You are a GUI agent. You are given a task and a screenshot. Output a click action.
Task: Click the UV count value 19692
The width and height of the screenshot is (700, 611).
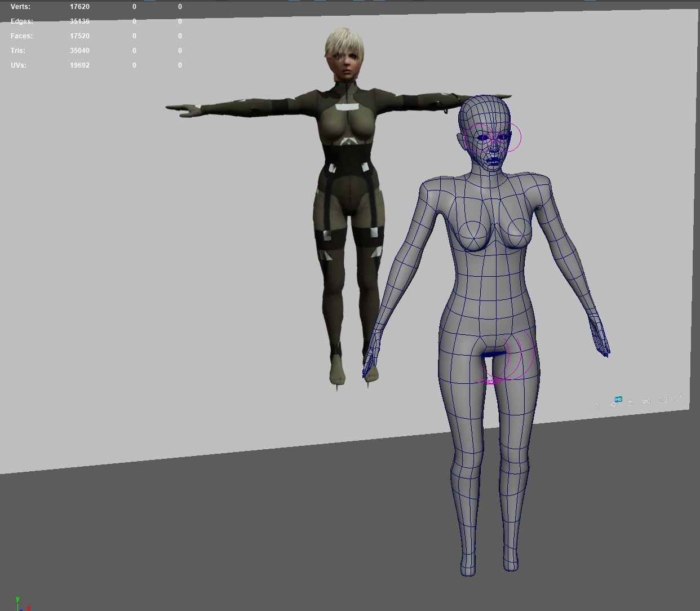coord(79,65)
